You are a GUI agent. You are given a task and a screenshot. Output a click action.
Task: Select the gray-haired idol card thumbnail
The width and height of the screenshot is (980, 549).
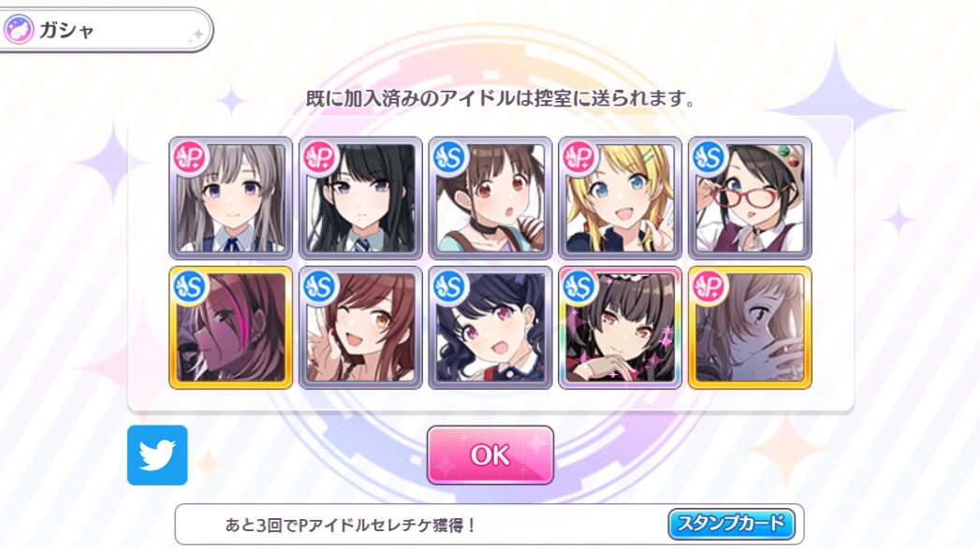coord(230,198)
